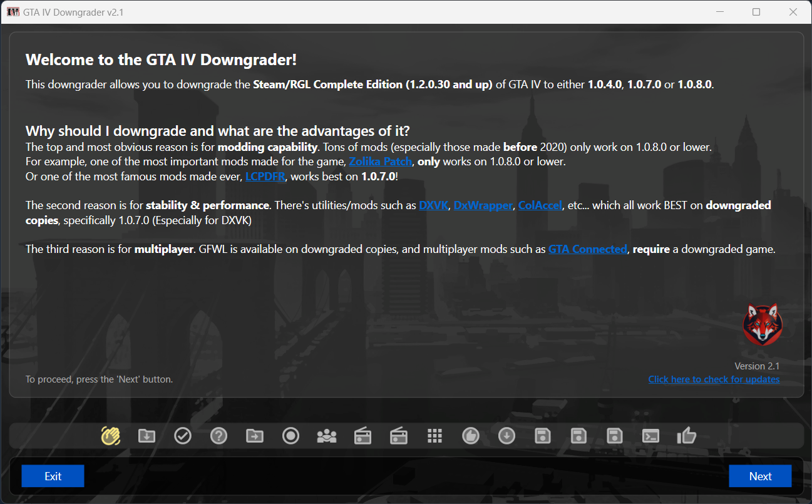812x504 pixels.
Task: Click the 'Welcome to the GTA IV Downgrader!' heading
Action: click(x=161, y=60)
